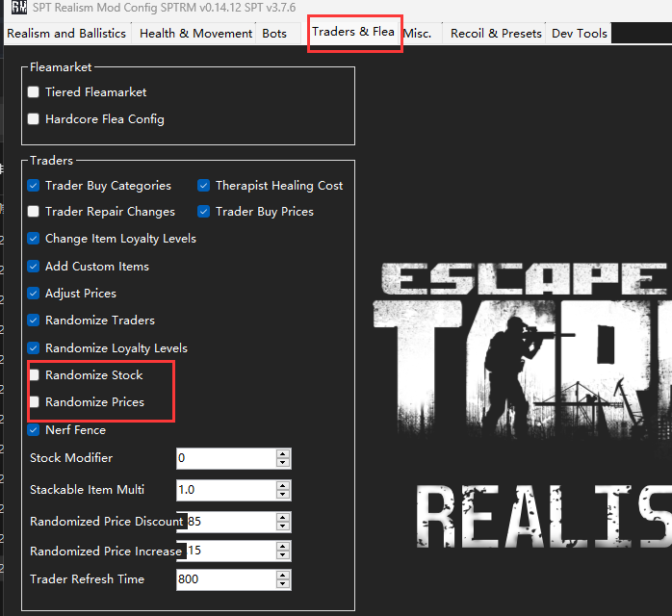Decrease Trader Refresh Time value
672x616 pixels.
pos(283,584)
